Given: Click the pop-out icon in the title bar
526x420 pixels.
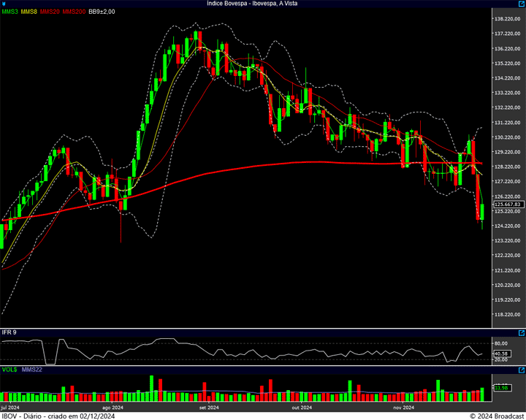Looking at the screenshot, I should [x=521, y=4].
